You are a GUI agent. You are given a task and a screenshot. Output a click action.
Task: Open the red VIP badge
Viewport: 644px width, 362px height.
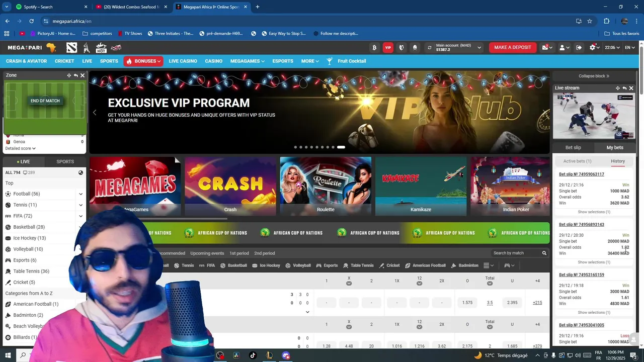(x=388, y=47)
